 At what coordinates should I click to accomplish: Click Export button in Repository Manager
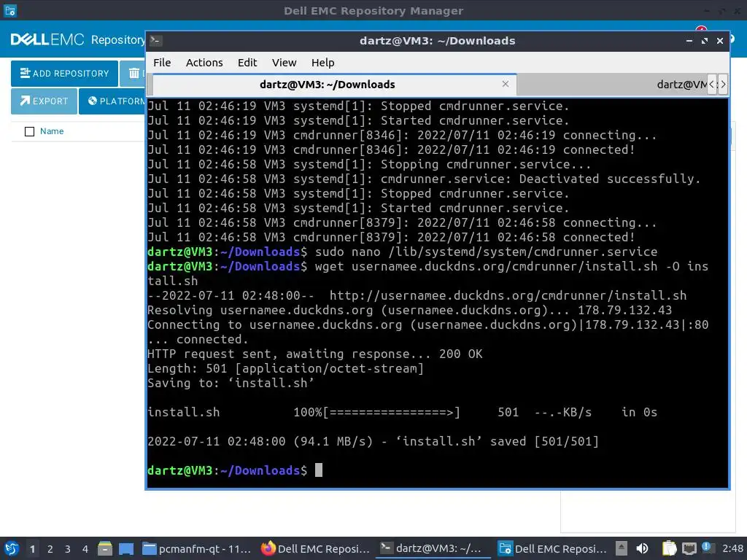(x=44, y=101)
